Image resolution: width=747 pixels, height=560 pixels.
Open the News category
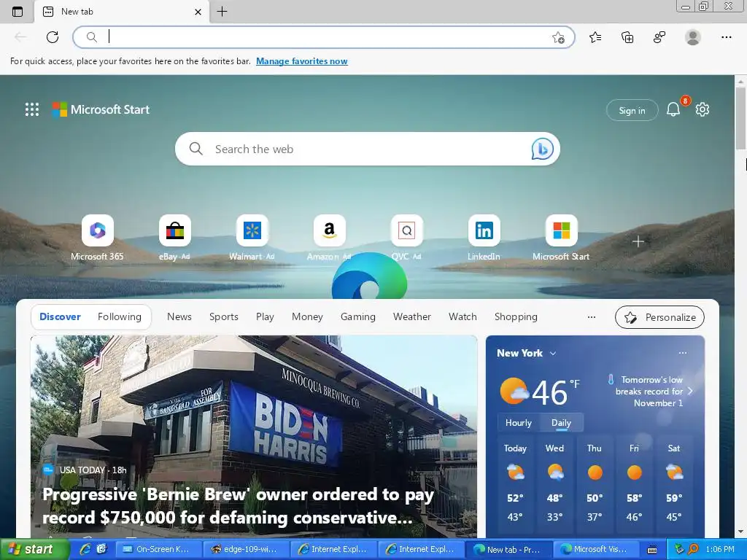179,316
